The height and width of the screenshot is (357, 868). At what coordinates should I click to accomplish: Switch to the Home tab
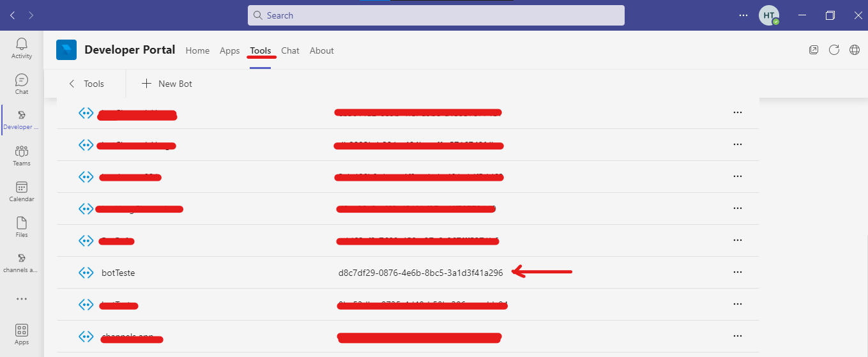coord(197,50)
